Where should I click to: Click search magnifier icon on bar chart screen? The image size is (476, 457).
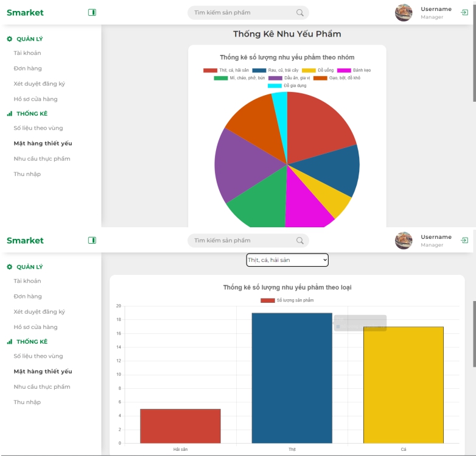click(299, 240)
